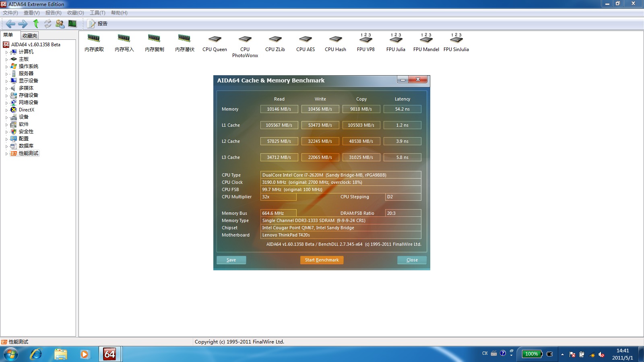Open the 报告(R) menu
The image size is (644, 362).
[54, 13]
